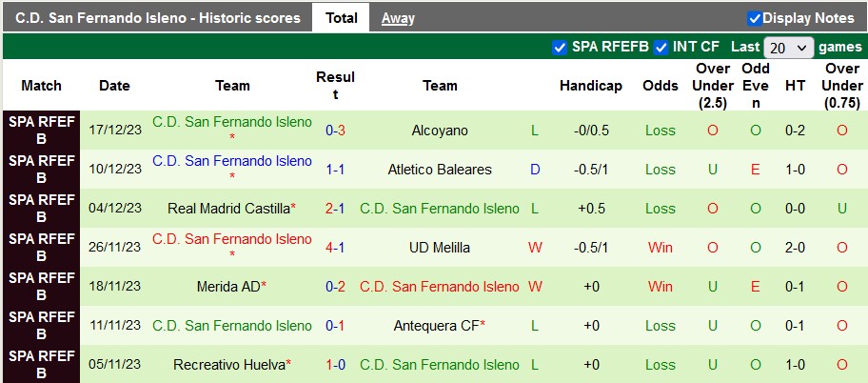Click the 0-2 Merida AD score
Screen dimensions: 868x383
click(x=335, y=287)
